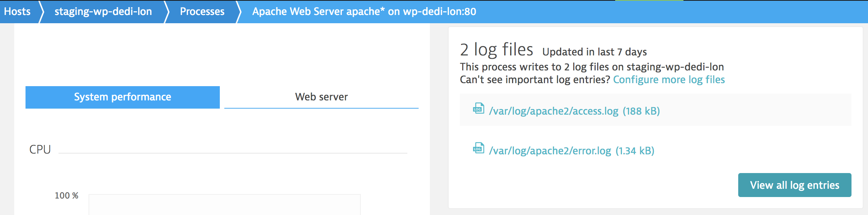The image size is (868, 215).
Task: Click the 1.34 kB size label
Action: 635,151
